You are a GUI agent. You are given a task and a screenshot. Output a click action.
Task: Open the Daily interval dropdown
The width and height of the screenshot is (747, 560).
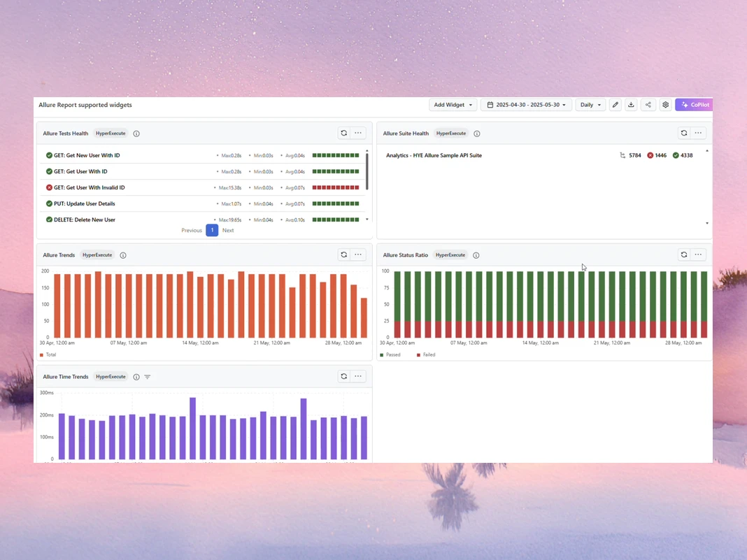click(590, 105)
